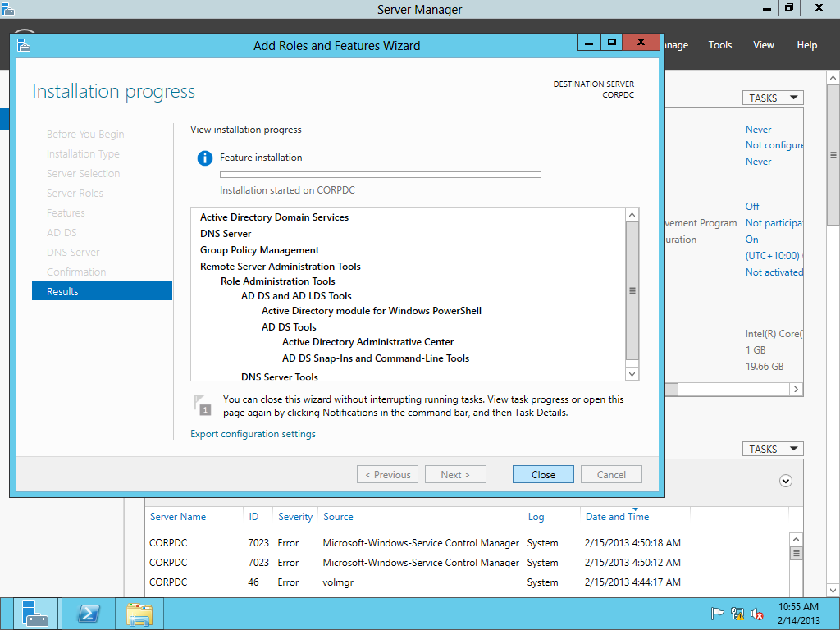This screenshot has width=840, height=630.
Task: Click the Export configuration settings link
Action: click(x=253, y=434)
